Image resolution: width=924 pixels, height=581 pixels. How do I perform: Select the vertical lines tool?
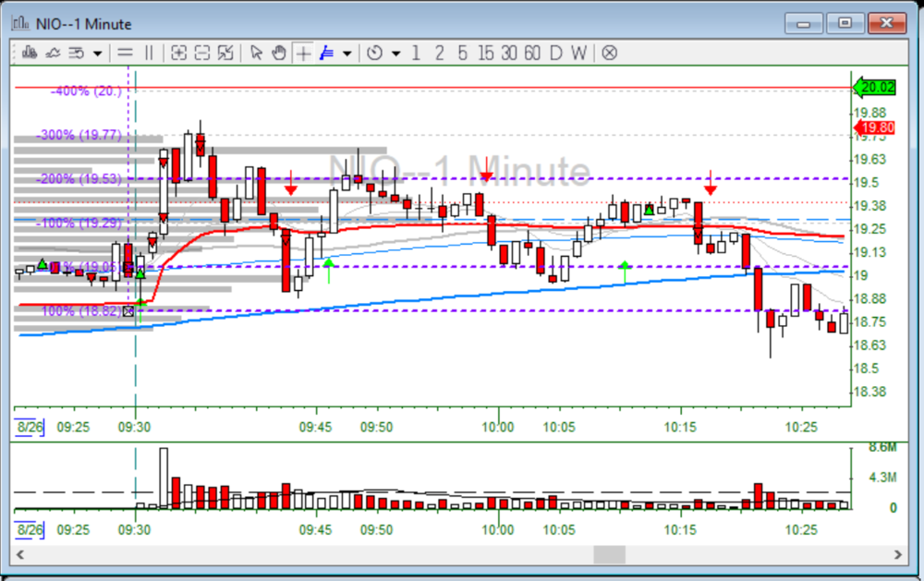pyautogui.click(x=149, y=53)
